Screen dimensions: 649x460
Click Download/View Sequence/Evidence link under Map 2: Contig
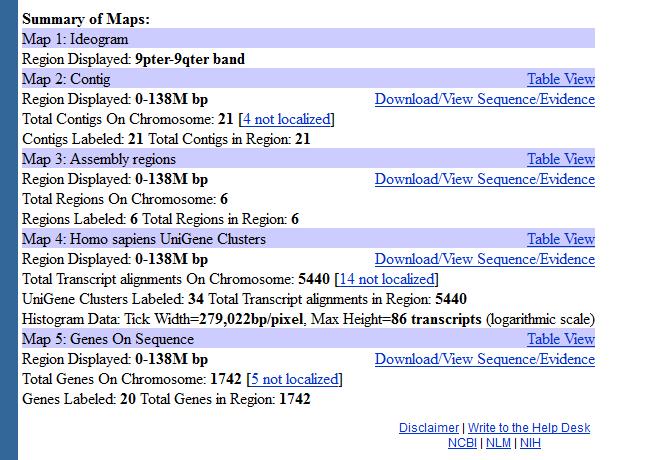pos(485,99)
